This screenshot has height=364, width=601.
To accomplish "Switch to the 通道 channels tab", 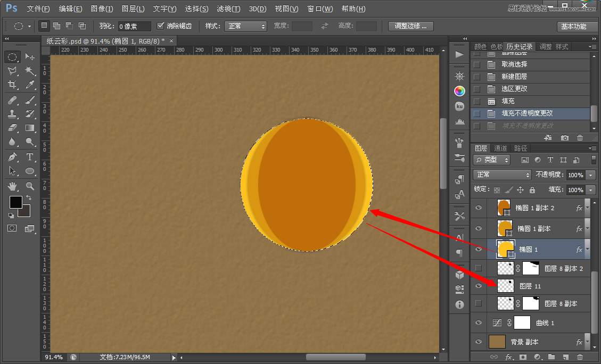I will coord(500,148).
